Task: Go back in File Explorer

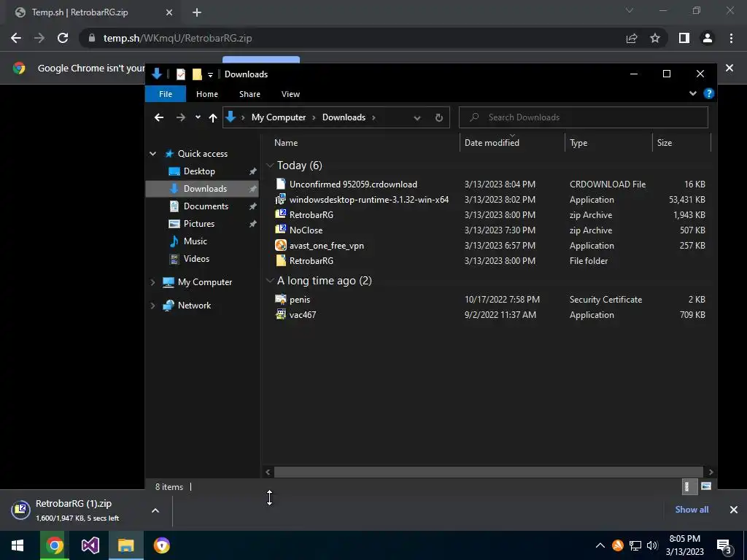Action: click(159, 117)
